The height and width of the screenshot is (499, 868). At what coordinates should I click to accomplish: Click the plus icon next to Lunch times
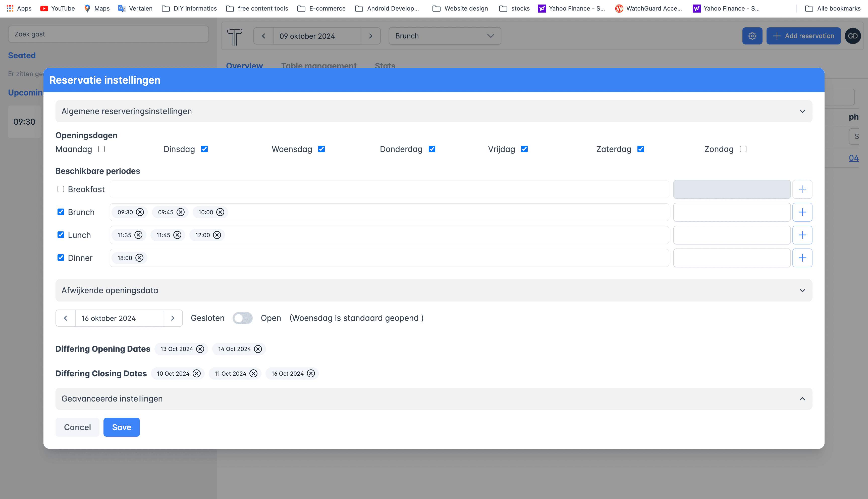[803, 235]
